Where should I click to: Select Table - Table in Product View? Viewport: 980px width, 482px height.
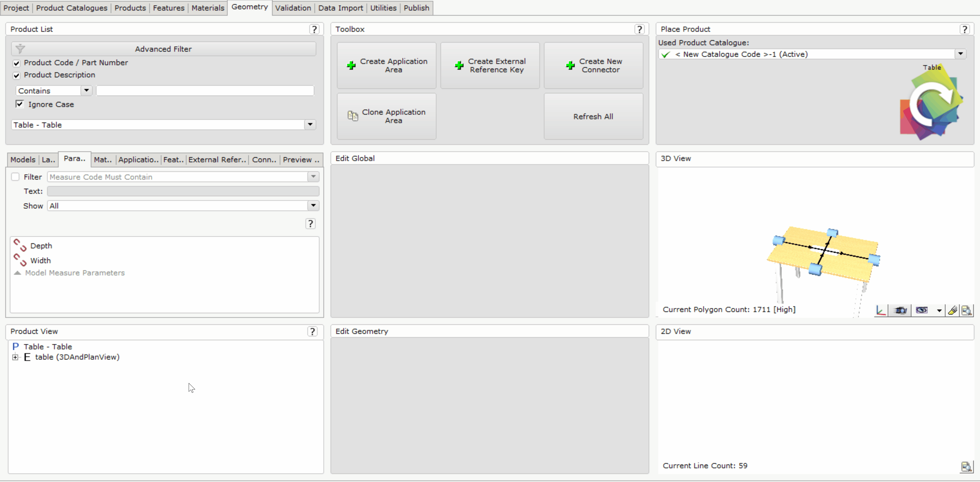click(x=48, y=347)
